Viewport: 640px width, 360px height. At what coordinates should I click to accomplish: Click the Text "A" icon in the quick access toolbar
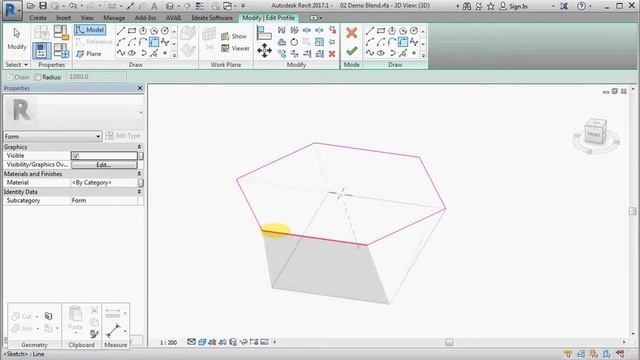(x=154, y=6)
